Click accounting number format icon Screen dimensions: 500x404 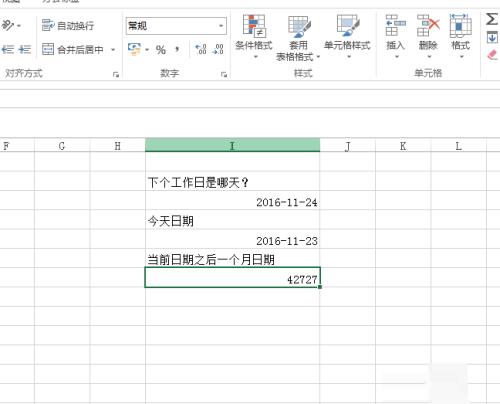pos(134,50)
